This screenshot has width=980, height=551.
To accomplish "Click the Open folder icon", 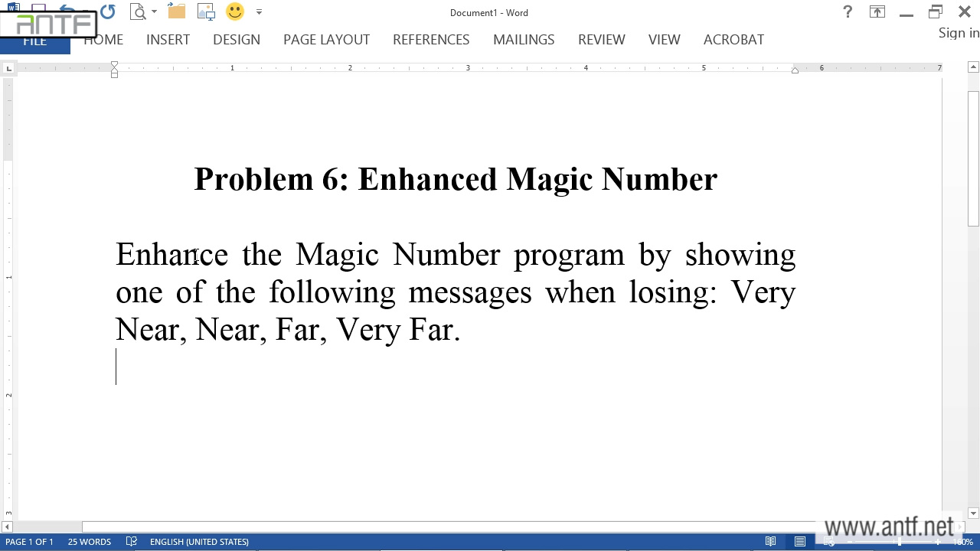I will pyautogui.click(x=176, y=11).
